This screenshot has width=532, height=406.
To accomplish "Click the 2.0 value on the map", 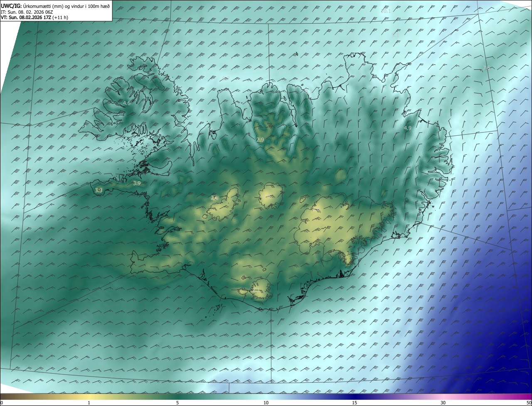I will 214,198.
